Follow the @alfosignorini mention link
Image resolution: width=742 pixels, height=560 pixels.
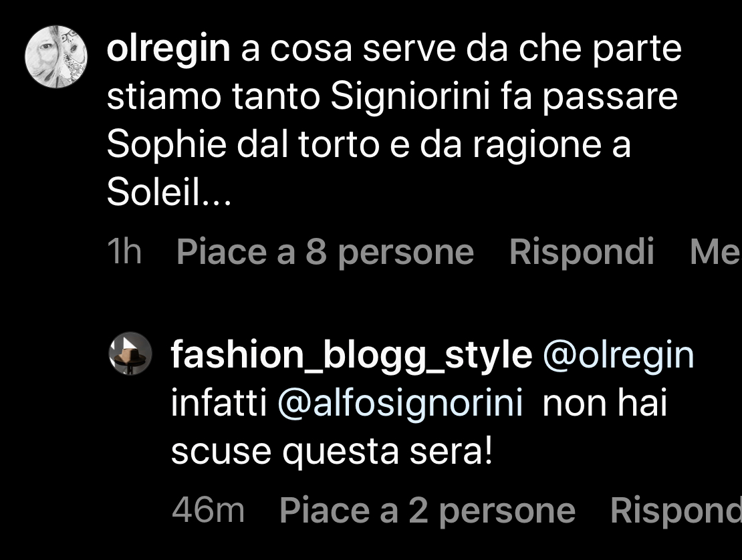coord(400,404)
